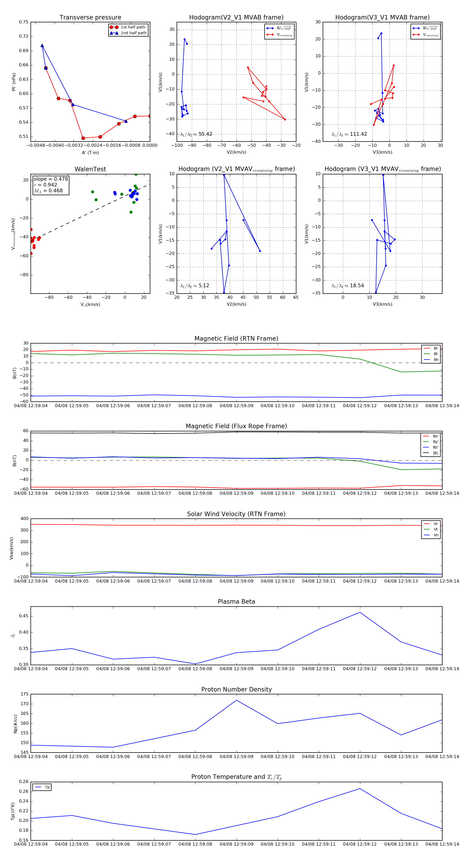473x868 pixels.
Task: Select the 'Bt' legend entry
Action: (431, 354)
